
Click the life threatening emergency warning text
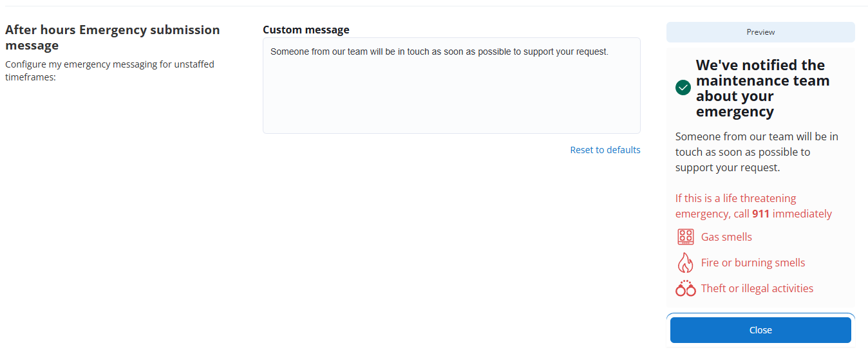(x=735, y=198)
